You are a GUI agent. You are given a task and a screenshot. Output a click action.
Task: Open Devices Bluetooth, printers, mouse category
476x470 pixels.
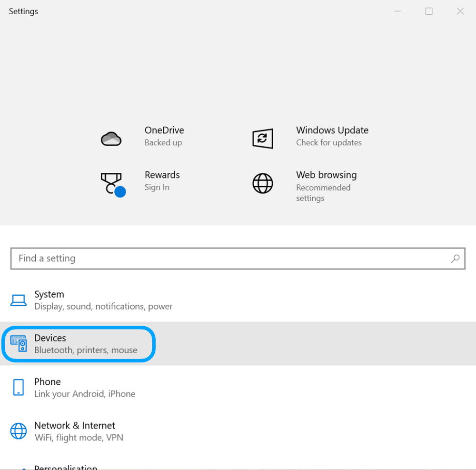point(86,350)
